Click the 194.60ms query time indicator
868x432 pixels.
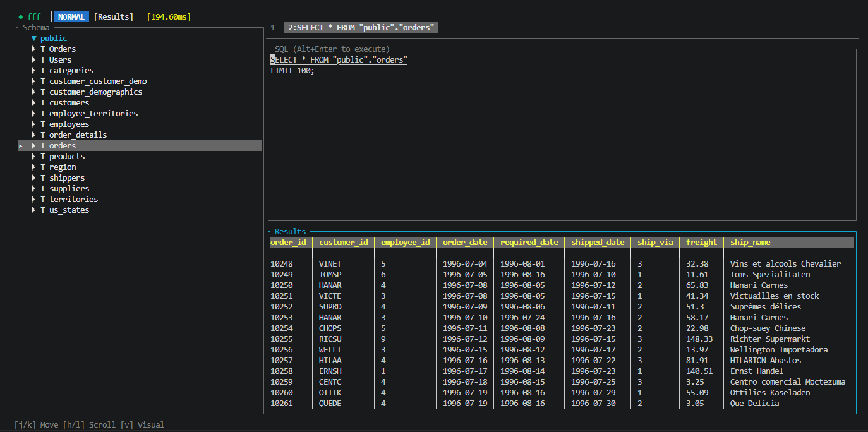pyautogui.click(x=169, y=17)
